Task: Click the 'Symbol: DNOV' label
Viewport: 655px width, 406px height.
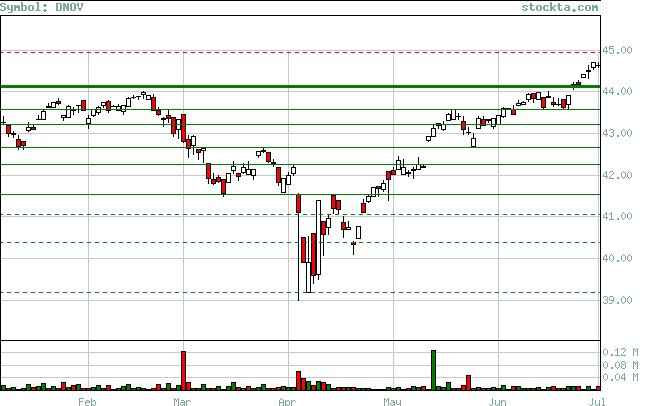Action: pos(42,7)
